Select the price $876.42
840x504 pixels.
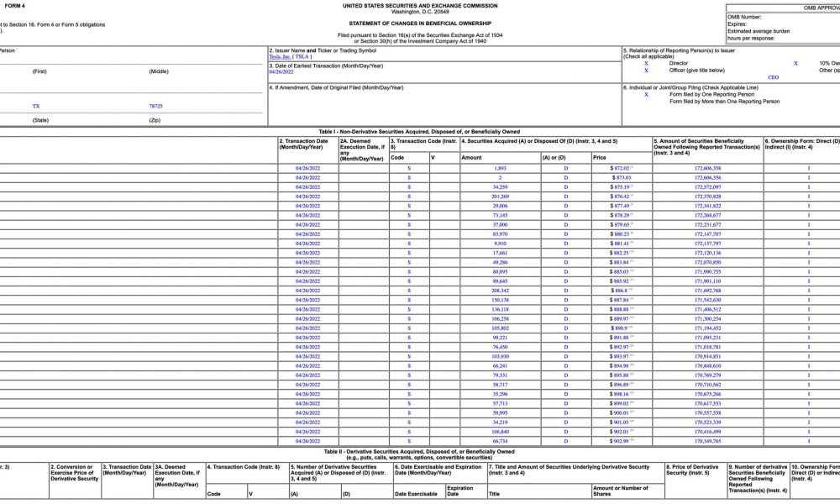[x=620, y=197]
